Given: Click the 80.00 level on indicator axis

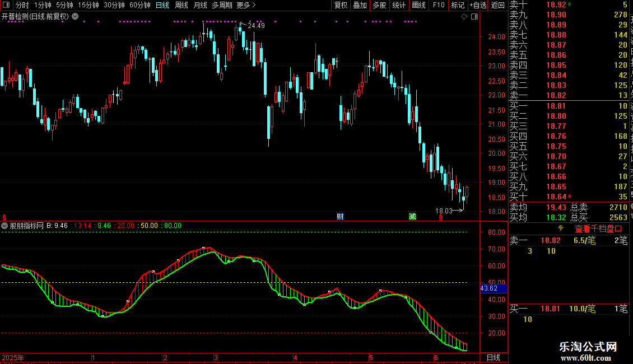Looking at the screenshot, I should tap(496, 232).
